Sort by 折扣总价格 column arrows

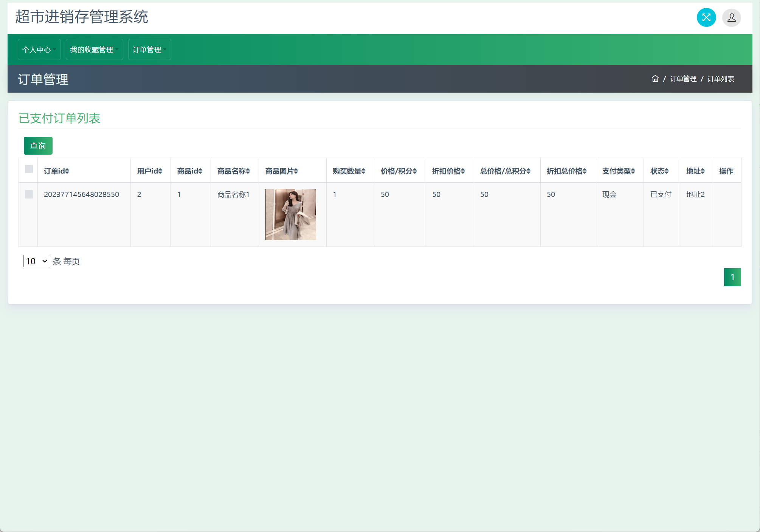click(x=585, y=171)
